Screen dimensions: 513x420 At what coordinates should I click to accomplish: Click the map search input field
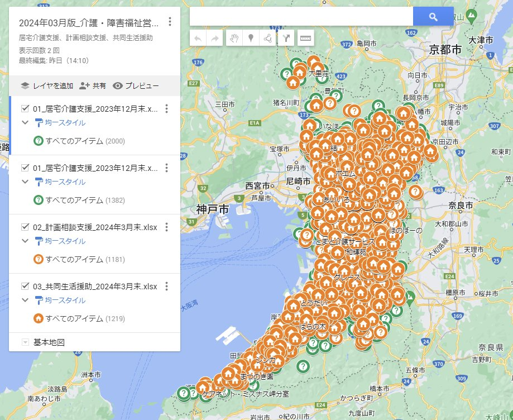pyautogui.click(x=301, y=16)
